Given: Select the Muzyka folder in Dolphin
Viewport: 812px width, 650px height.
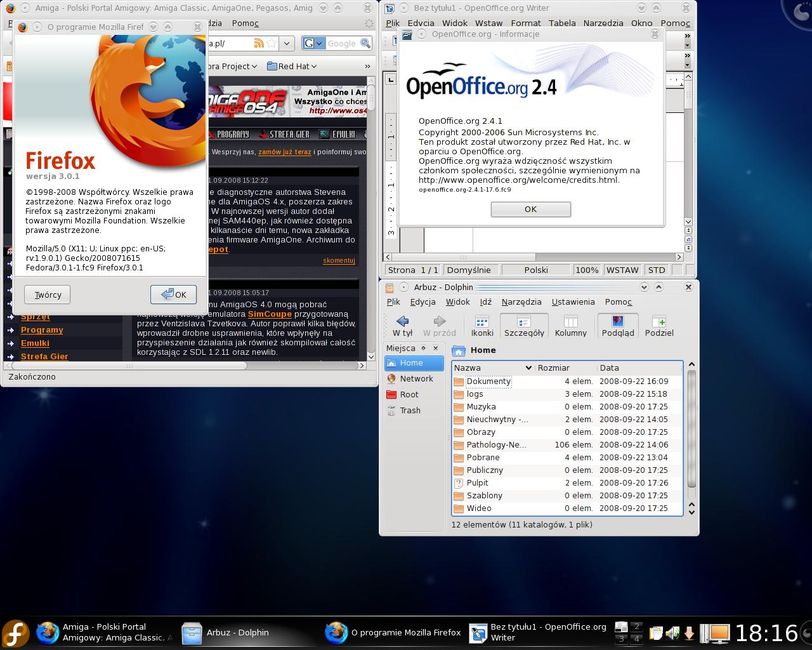Looking at the screenshot, I should (x=481, y=407).
